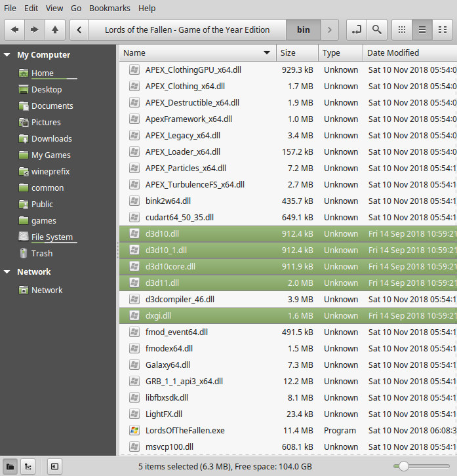457x476 pixels.
Task: Click the bin path button
Action: click(x=304, y=30)
